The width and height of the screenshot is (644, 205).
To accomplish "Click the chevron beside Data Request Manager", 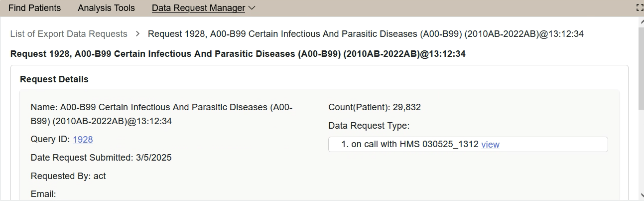I will pyautogui.click(x=252, y=8).
